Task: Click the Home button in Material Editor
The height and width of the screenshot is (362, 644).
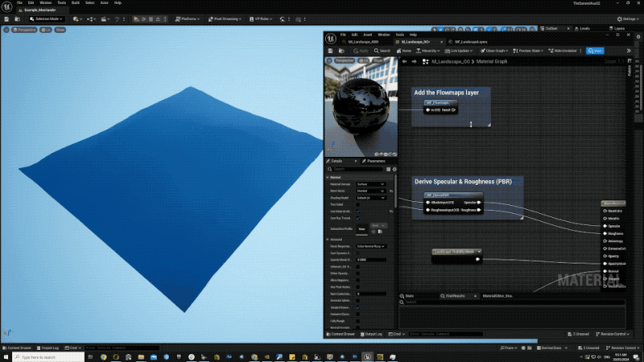Action: pyautogui.click(x=404, y=51)
